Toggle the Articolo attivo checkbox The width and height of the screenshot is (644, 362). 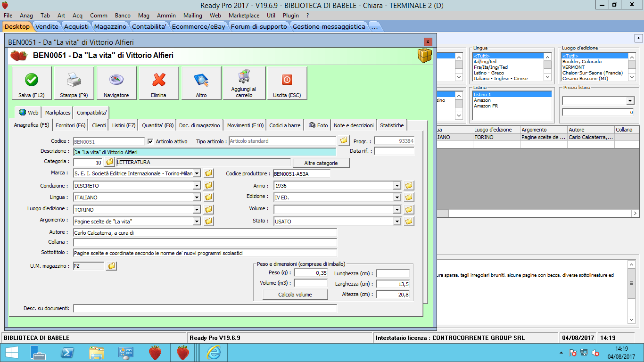151,141
